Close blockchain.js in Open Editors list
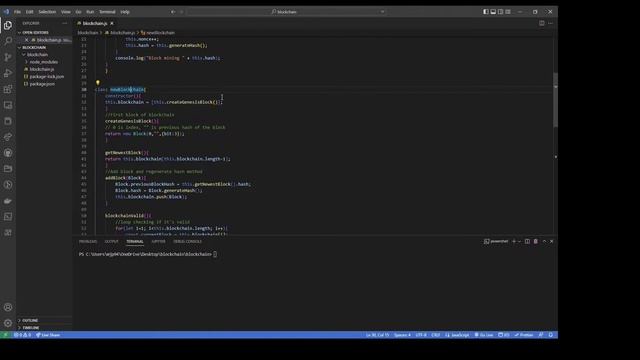This screenshot has height=360, width=640. 27,40
